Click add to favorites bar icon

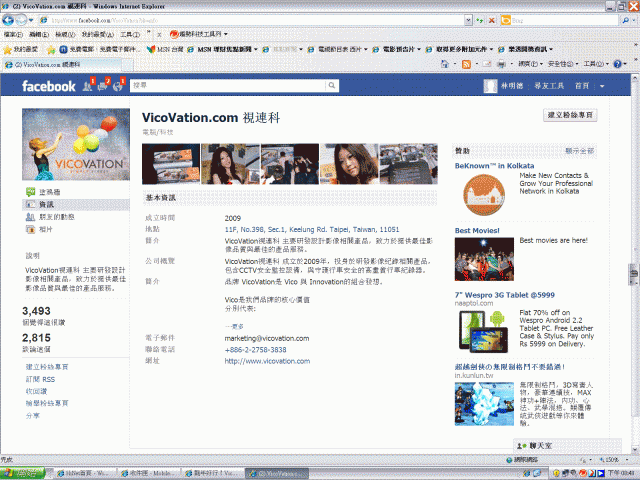point(51,50)
